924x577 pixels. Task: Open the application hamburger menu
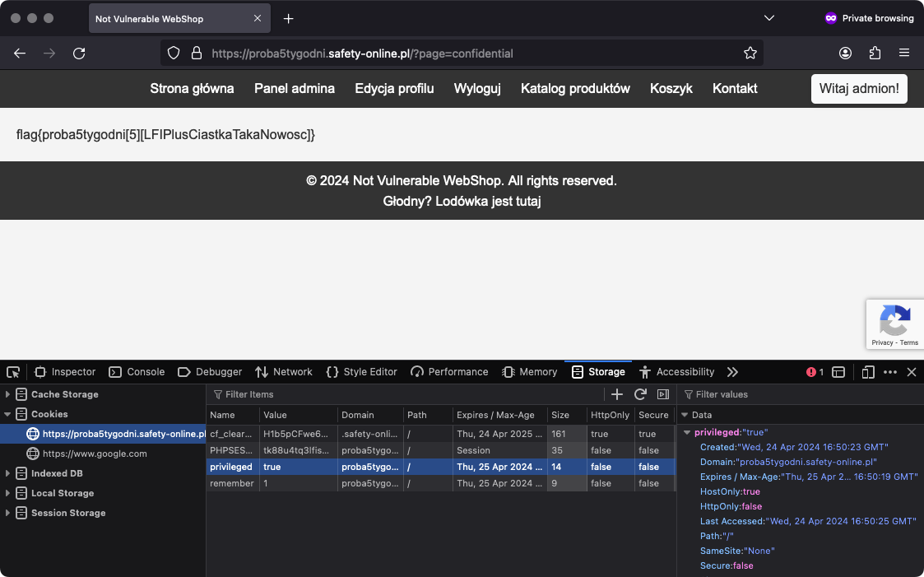[x=904, y=54]
